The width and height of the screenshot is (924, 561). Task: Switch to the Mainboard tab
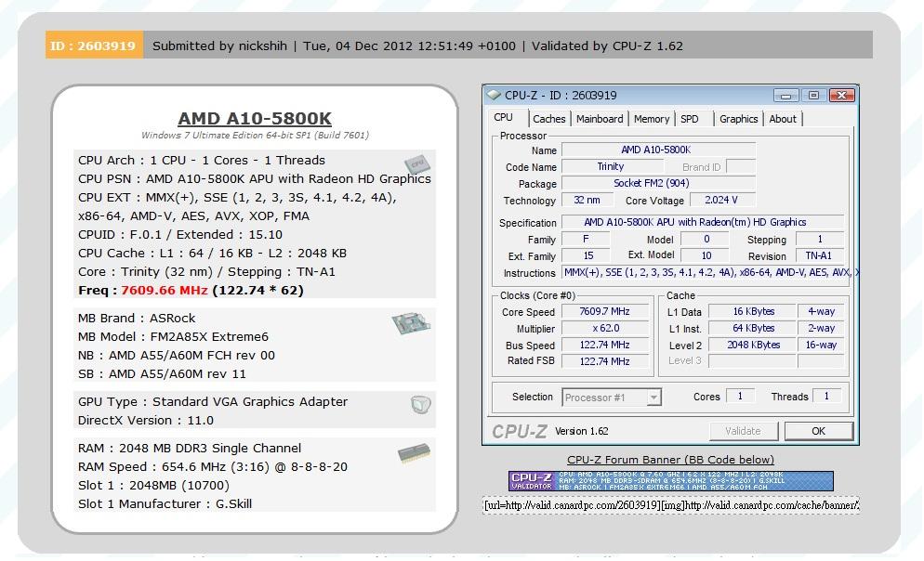point(600,119)
